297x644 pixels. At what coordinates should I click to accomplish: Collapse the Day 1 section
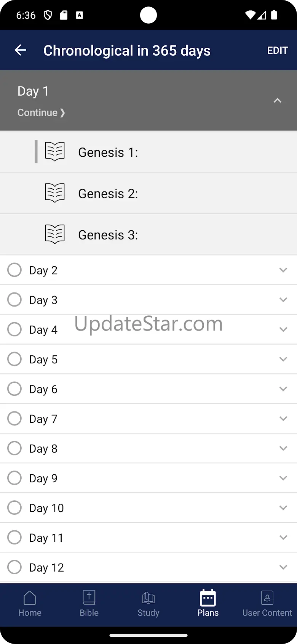278,101
